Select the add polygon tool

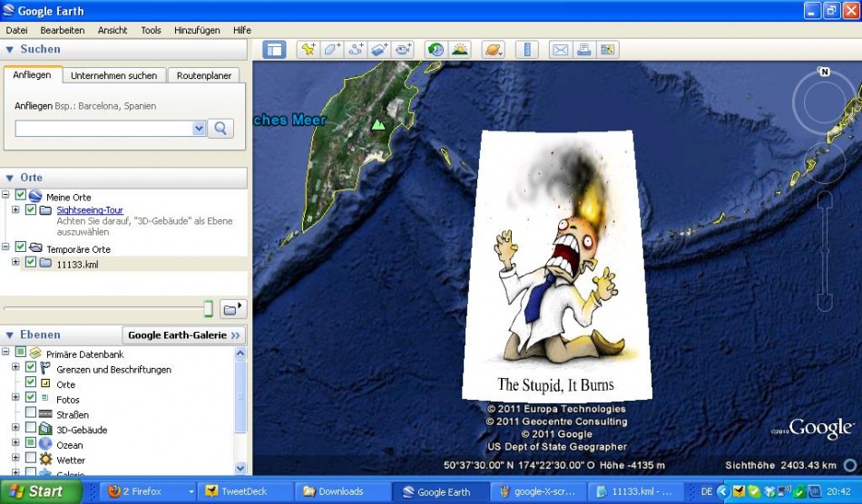click(332, 50)
